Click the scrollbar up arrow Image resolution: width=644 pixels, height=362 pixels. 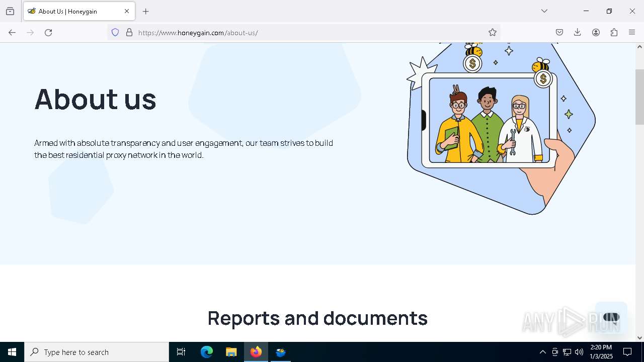pyautogui.click(x=639, y=47)
